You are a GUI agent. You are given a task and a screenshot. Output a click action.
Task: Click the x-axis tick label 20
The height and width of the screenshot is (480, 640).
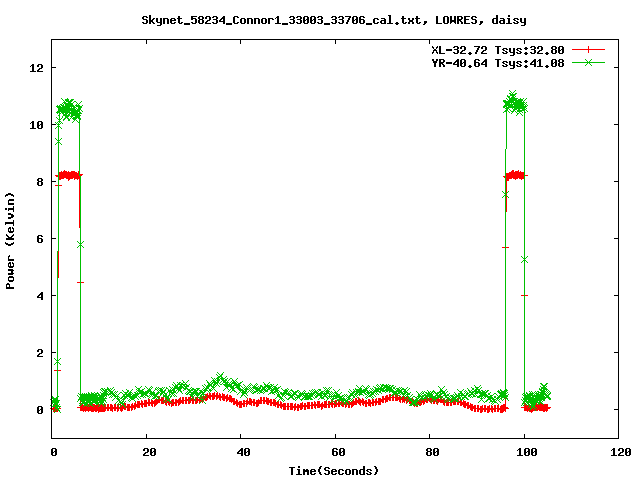point(149,452)
